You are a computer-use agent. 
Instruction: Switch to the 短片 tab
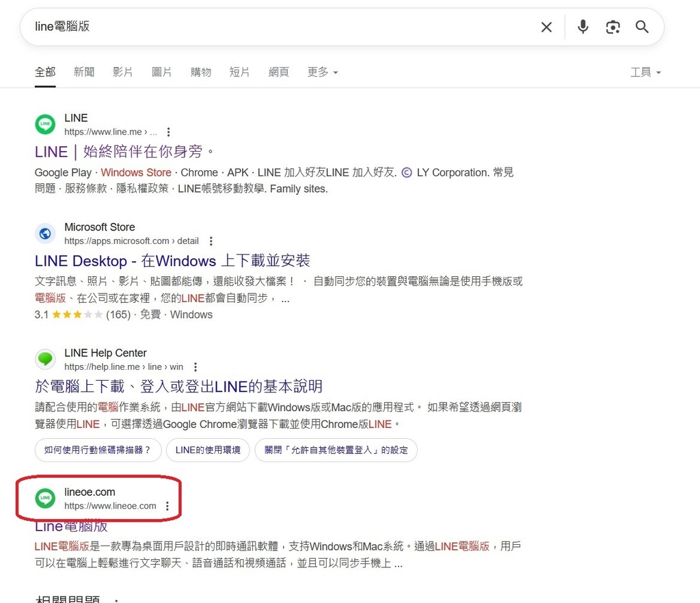coord(239,72)
